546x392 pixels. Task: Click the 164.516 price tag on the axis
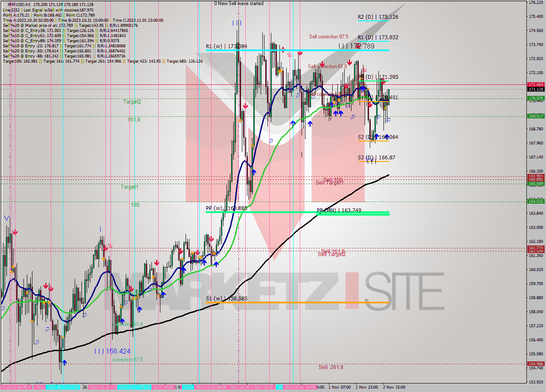(536, 201)
